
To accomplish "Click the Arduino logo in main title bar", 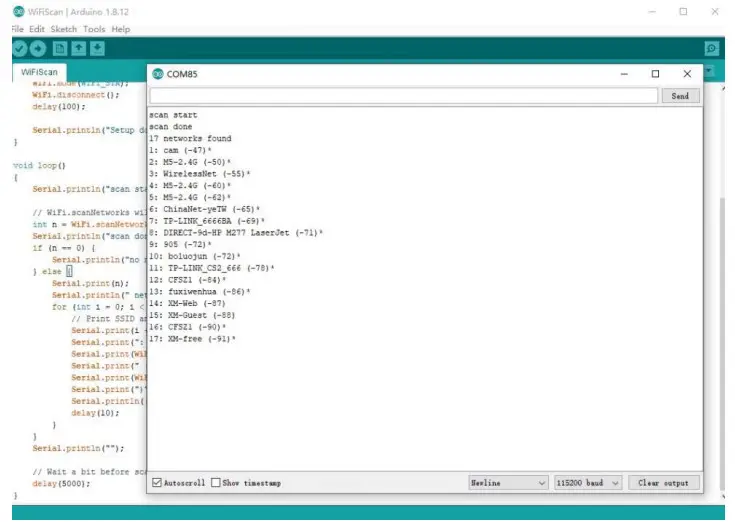I will (20, 11).
